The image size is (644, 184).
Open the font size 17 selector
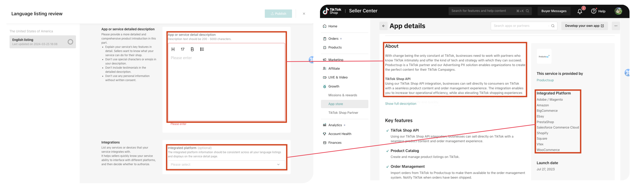click(x=182, y=49)
